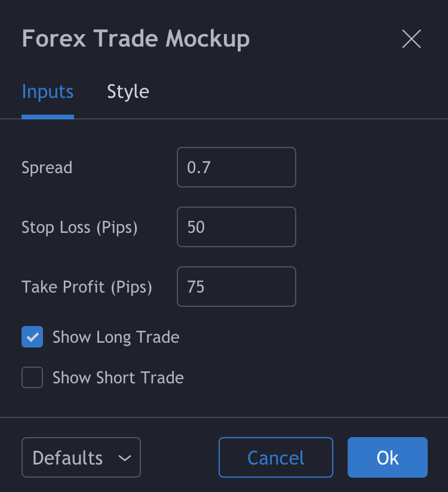Uncheck the Show Long Trade checkbox
448x492 pixels.
pyautogui.click(x=32, y=337)
